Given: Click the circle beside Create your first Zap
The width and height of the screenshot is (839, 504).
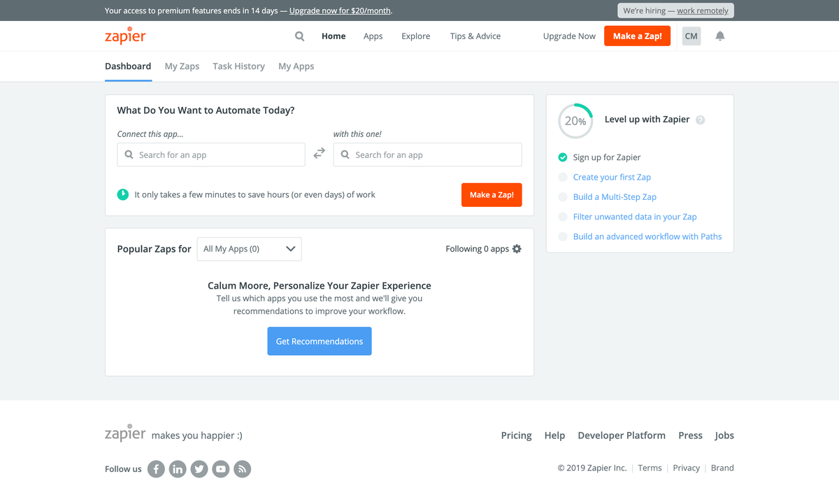Looking at the screenshot, I should [x=563, y=178].
